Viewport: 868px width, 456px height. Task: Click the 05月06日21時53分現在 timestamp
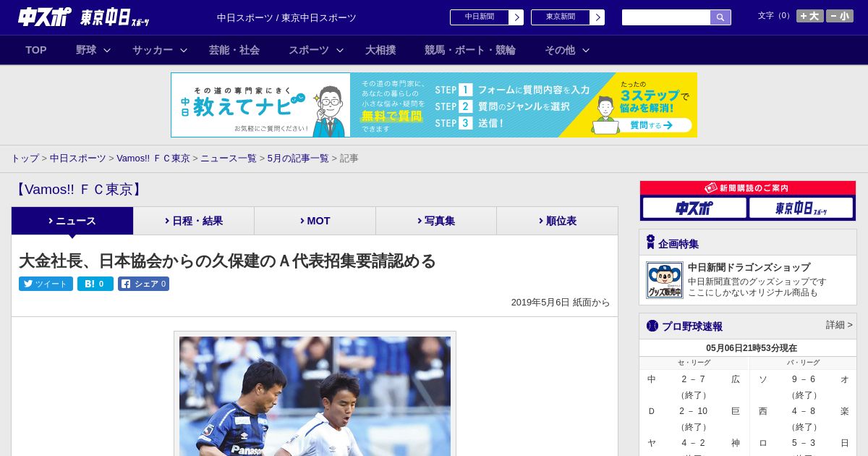752,348
